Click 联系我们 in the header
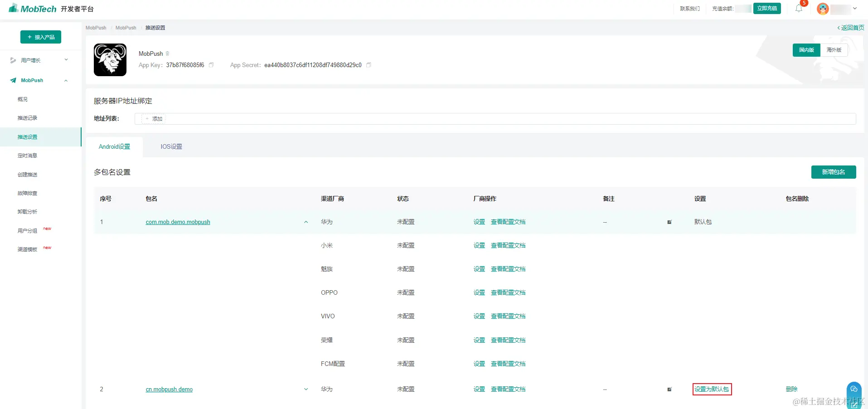 click(x=690, y=9)
